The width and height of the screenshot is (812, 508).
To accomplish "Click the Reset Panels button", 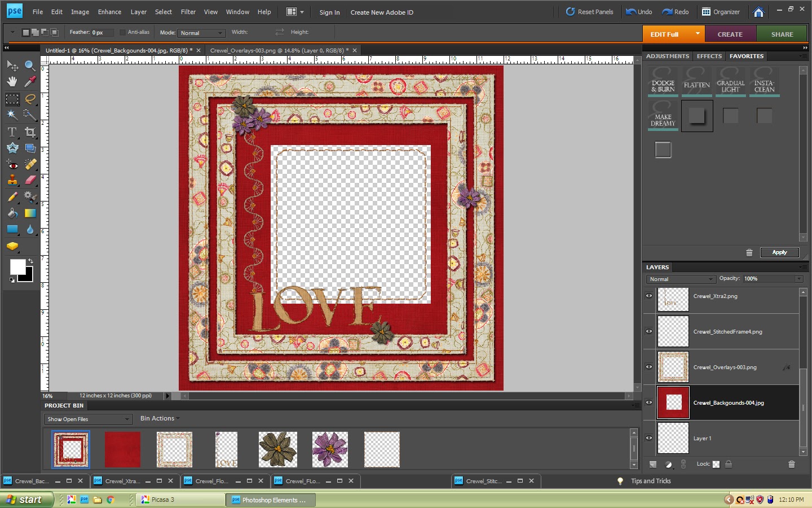I will [589, 11].
